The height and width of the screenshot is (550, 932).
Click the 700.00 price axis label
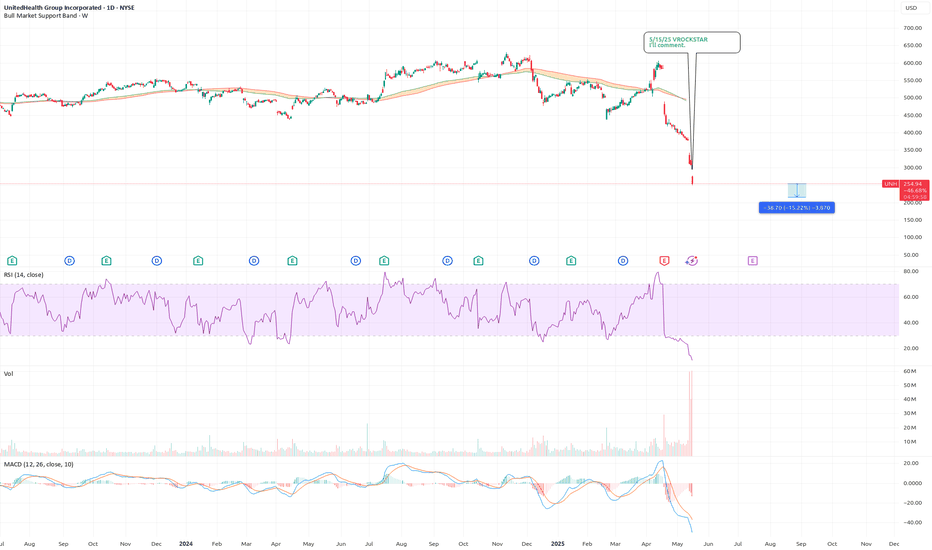click(x=912, y=28)
